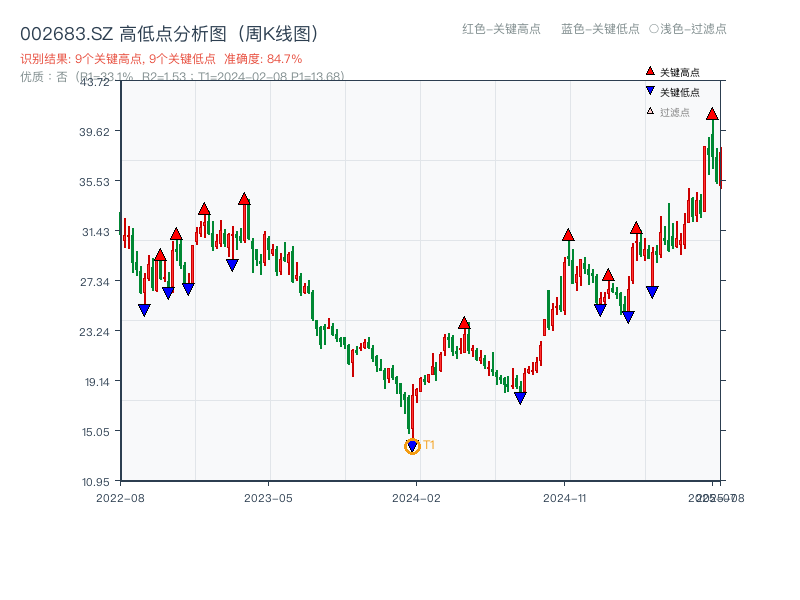Click the 2023-05 x-axis date label
This screenshot has height=600, width=800.
268,498
